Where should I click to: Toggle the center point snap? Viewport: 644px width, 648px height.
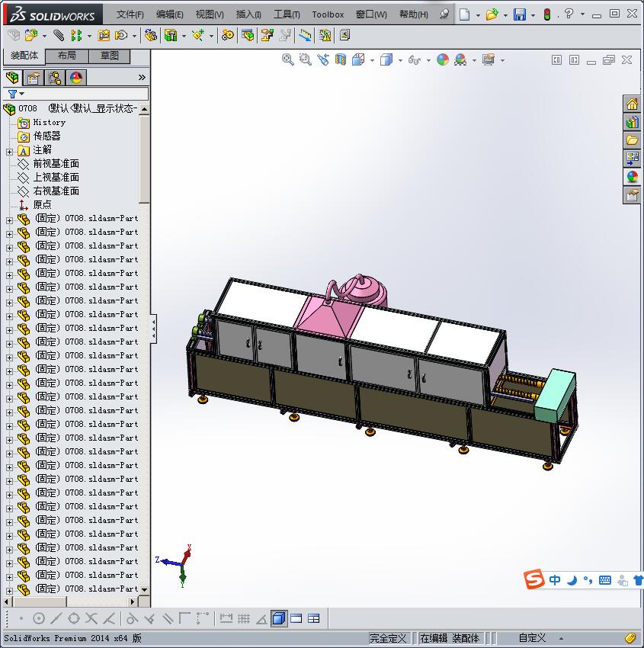(38, 619)
